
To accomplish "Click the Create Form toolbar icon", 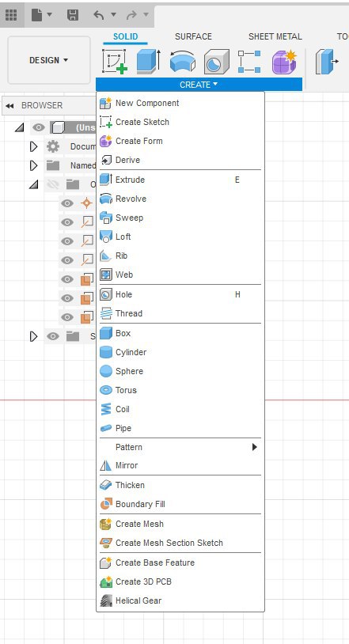I will pyautogui.click(x=284, y=62).
